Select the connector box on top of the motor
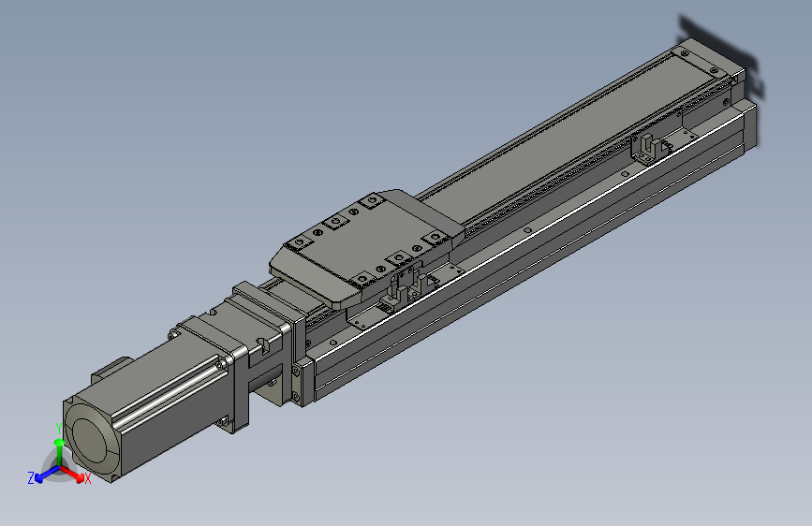 (111, 369)
